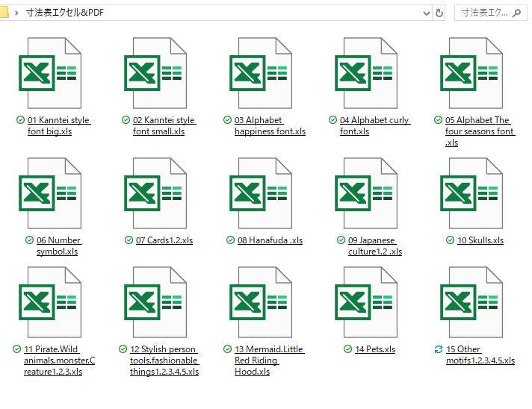532x409 pixels.
Task: Select the 08 Hanafuda .xls Excel icon
Action: [x=261, y=193]
